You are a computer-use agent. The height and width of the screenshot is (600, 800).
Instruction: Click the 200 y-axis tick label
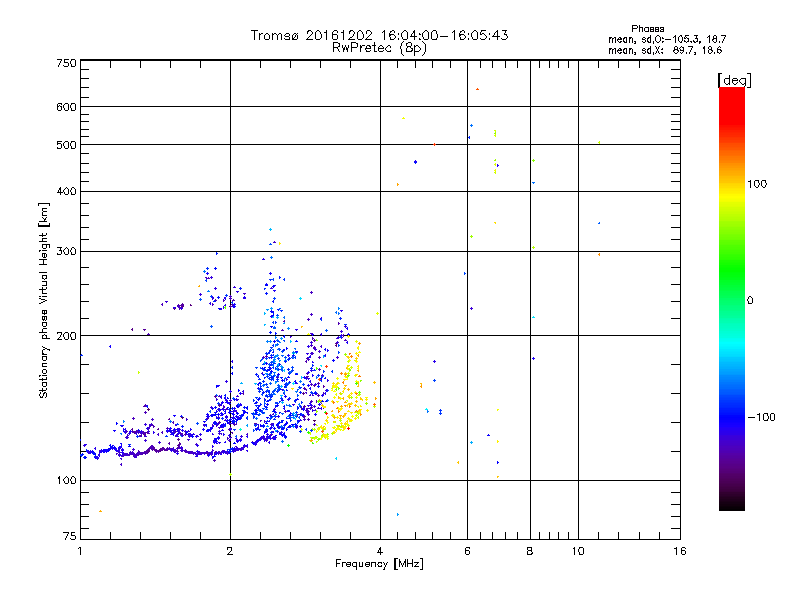pos(66,336)
